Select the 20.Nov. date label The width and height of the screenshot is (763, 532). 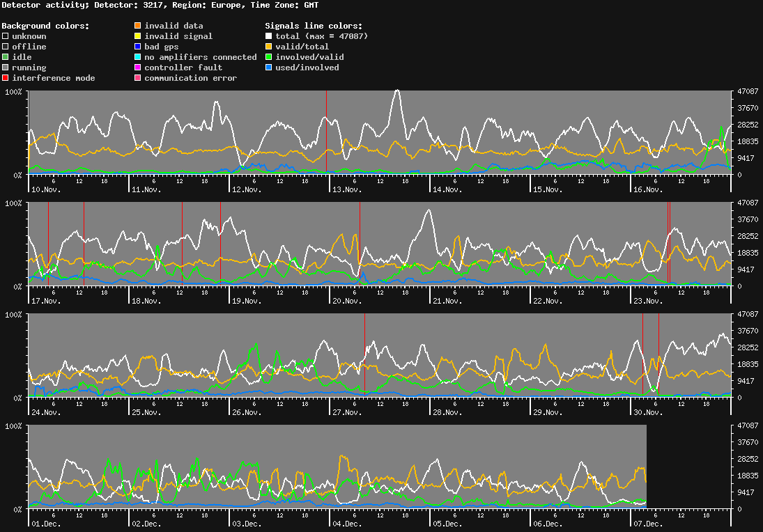pyautogui.click(x=346, y=301)
